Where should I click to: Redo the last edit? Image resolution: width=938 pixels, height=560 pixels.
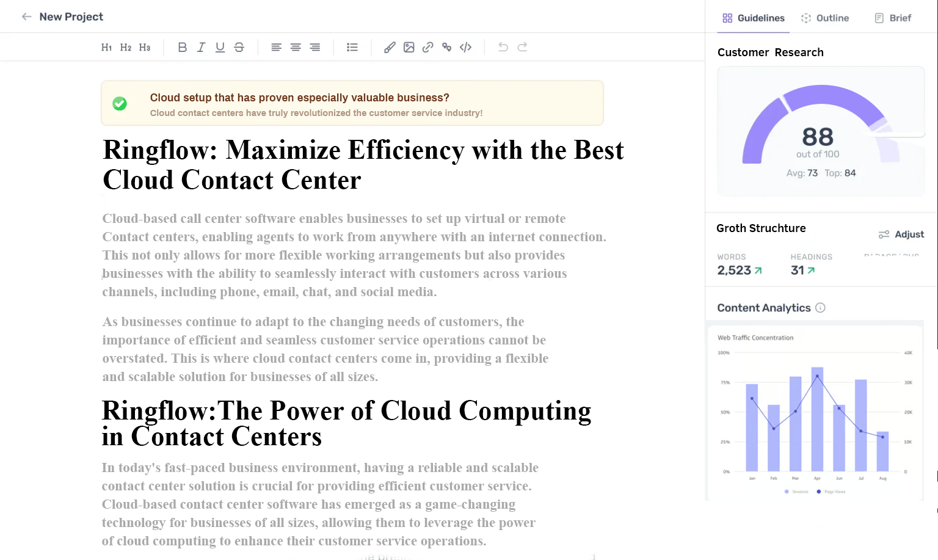tap(522, 47)
